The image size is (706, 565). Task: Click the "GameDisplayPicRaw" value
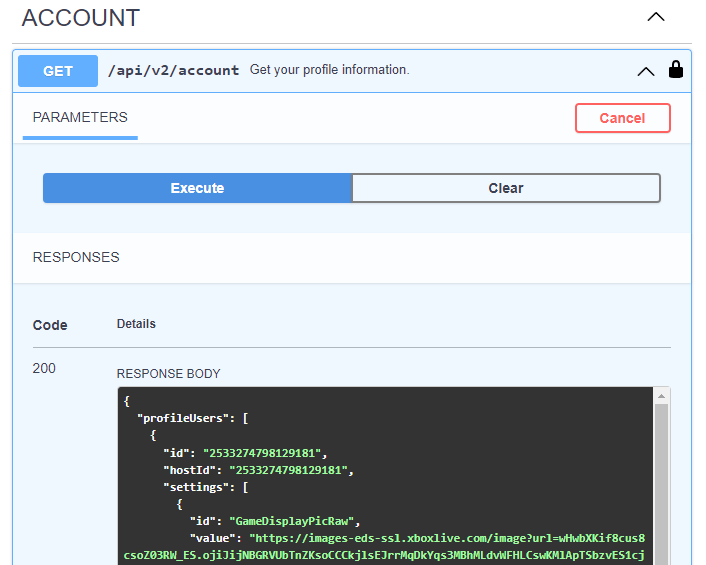[292, 521]
